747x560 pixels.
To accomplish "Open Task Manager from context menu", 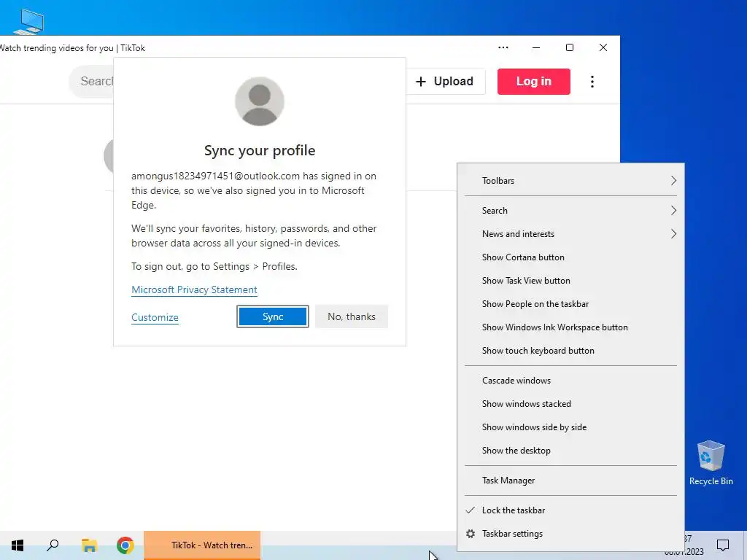I will pos(570,481).
